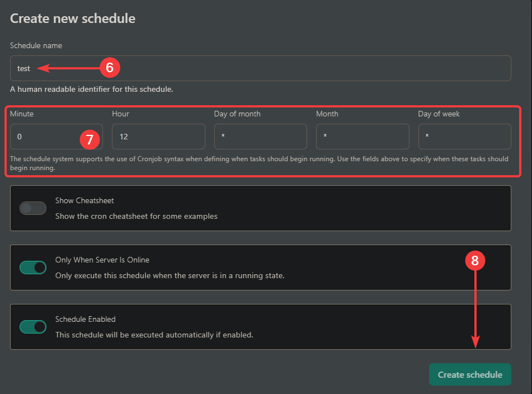Image resolution: width=532 pixels, height=394 pixels.
Task: Click the Show Cheatsheet label text
Action: click(x=84, y=200)
